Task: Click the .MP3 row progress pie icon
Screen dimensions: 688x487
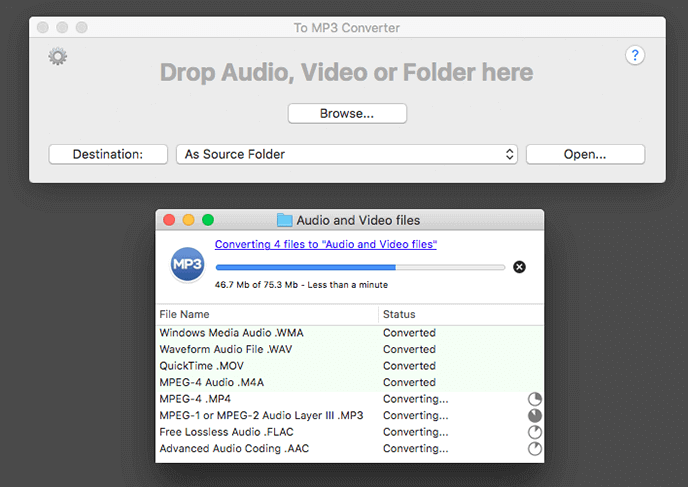Action: tap(535, 415)
